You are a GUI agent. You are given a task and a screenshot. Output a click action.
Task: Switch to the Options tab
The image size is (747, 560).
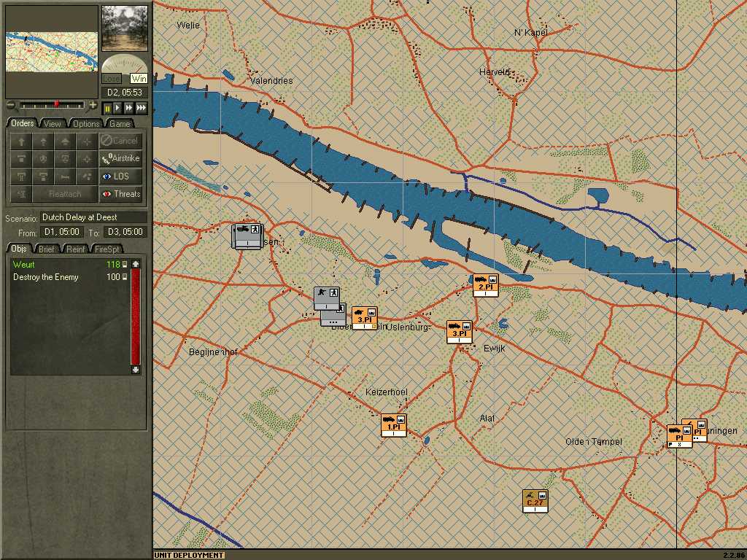click(86, 124)
